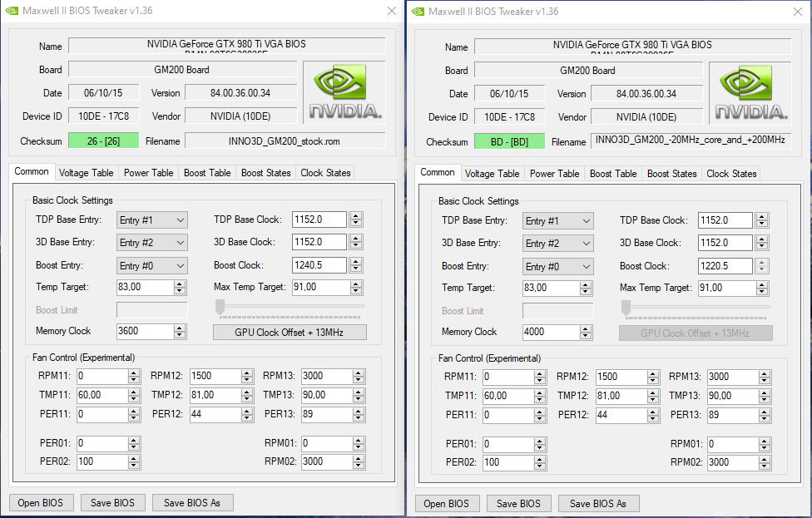Close the right BIOS Tweaker window
This screenshot has width=812, height=518.
click(x=798, y=12)
